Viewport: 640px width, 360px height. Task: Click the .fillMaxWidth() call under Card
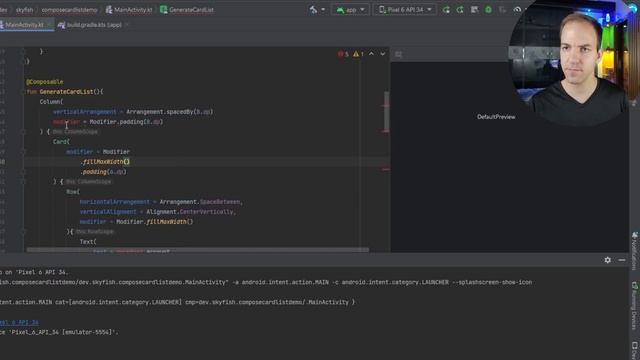point(105,162)
